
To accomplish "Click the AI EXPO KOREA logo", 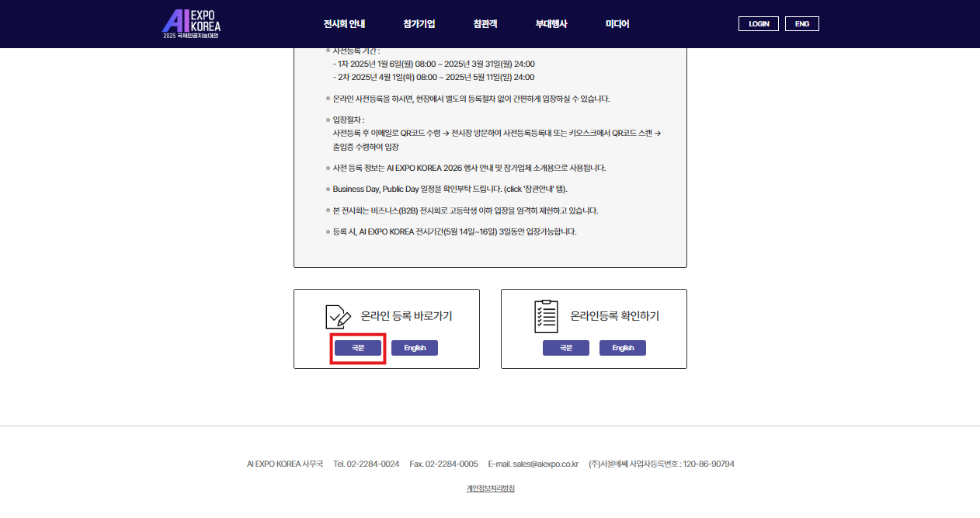I will click(191, 24).
